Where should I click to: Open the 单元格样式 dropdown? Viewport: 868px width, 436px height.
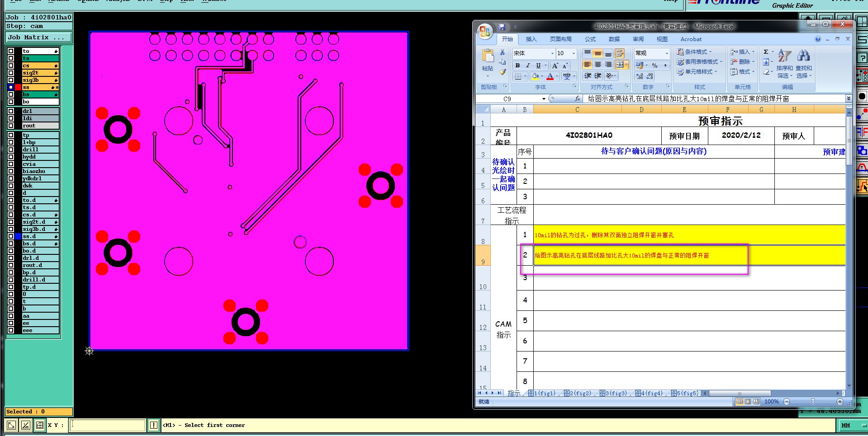click(x=697, y=72)
